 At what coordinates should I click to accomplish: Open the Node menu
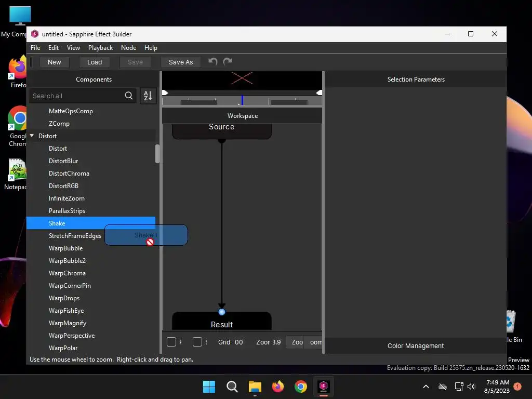[129, 48]
